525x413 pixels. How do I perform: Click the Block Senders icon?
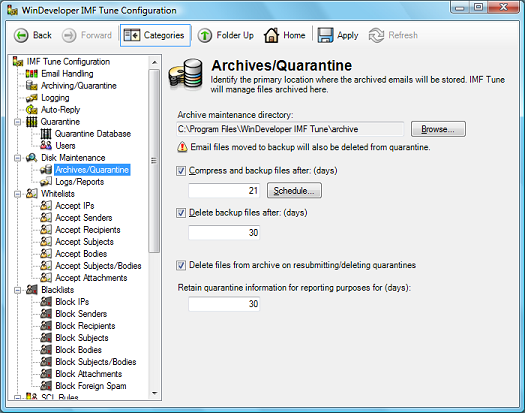tap(46, 314)
